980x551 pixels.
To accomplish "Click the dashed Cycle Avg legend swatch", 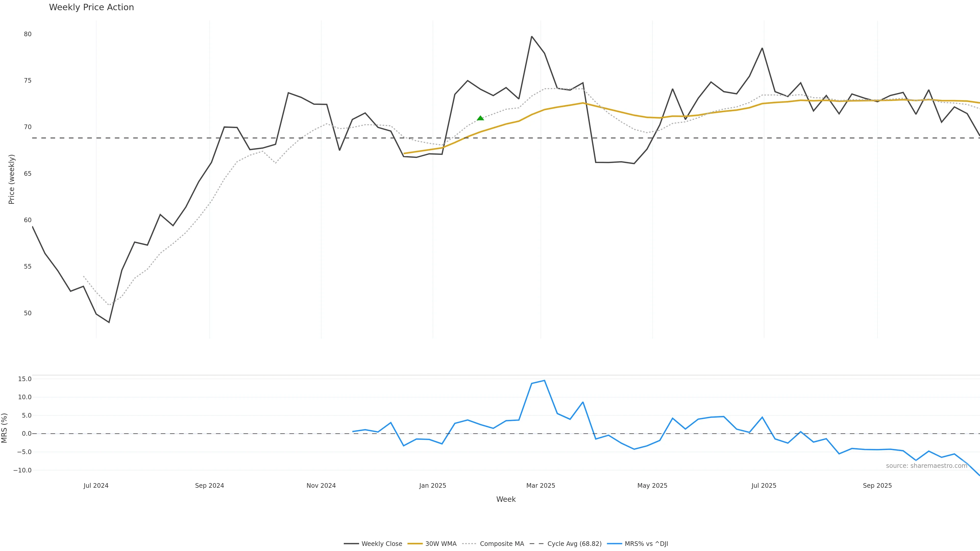I will pyautogui.click(x=537, y=544).
